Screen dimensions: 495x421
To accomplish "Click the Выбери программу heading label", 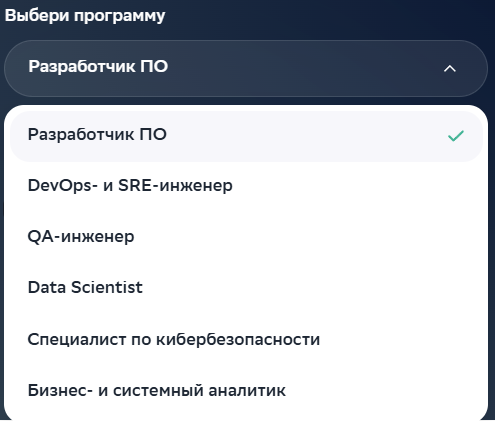I will [85, 16].
